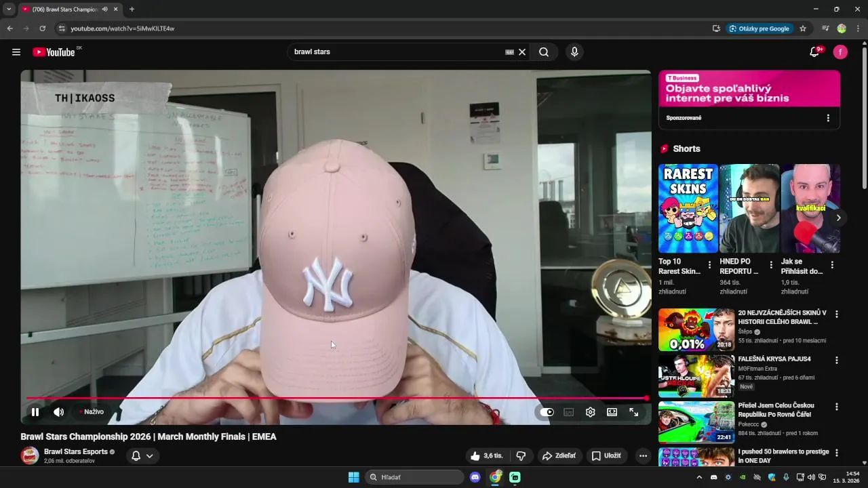
Task: Open YouTube notifications bell
Action: pyautogui.click(x=815, y=52)
